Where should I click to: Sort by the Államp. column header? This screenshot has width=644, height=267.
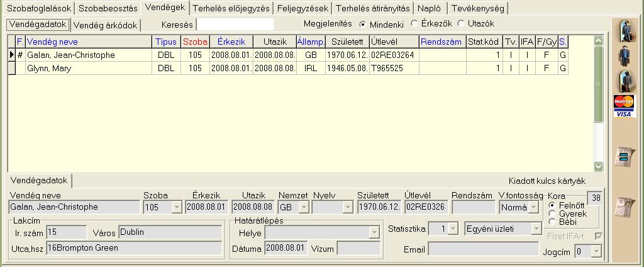click(311, 42)
